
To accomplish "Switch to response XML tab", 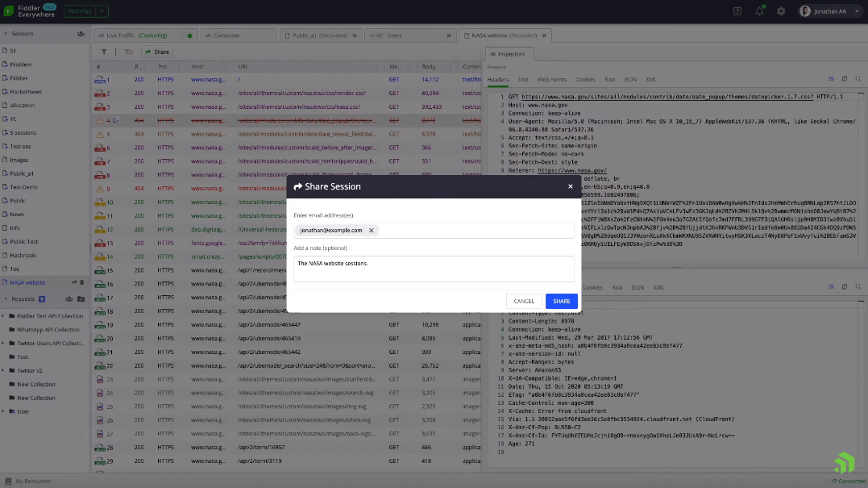I will pos(658,287).
